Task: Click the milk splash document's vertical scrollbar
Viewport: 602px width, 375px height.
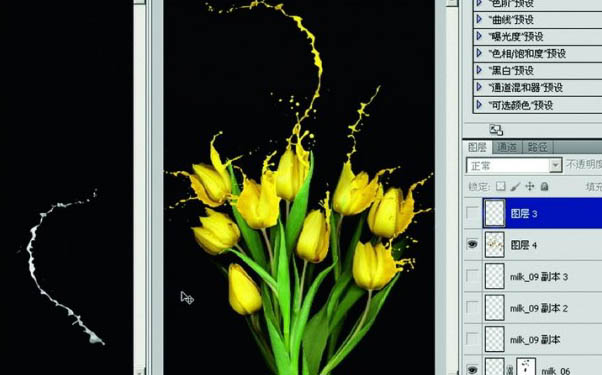Action: pyautogui.click(x=139, y=188)
